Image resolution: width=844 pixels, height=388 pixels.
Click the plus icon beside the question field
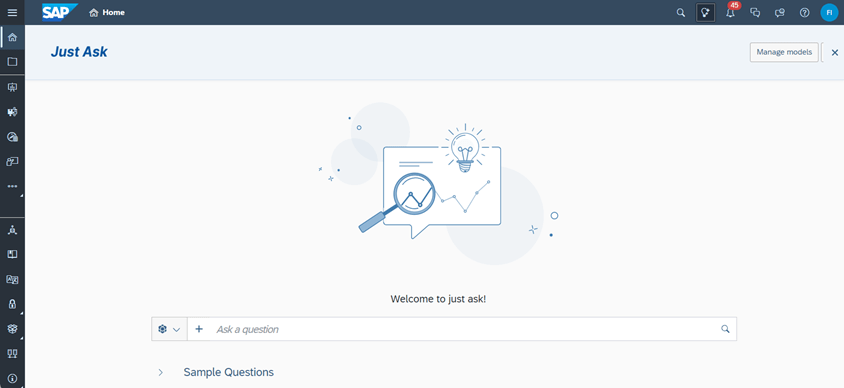pos(199,329)
